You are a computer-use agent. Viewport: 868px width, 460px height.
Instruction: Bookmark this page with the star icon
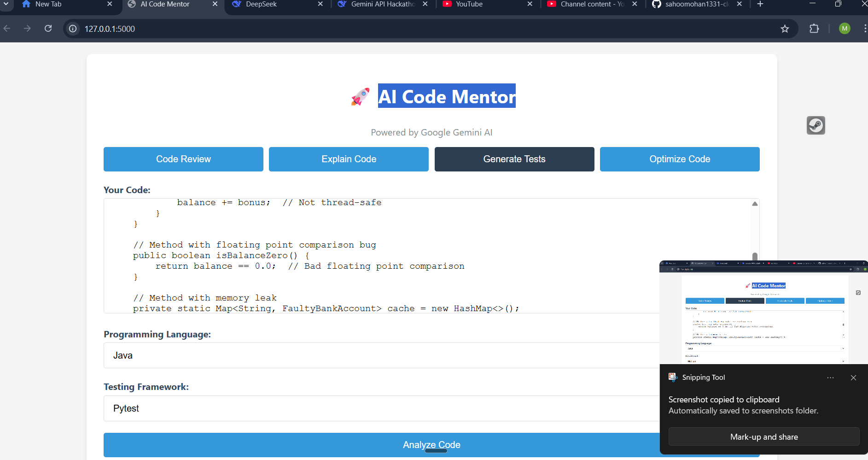pos(785,29)
